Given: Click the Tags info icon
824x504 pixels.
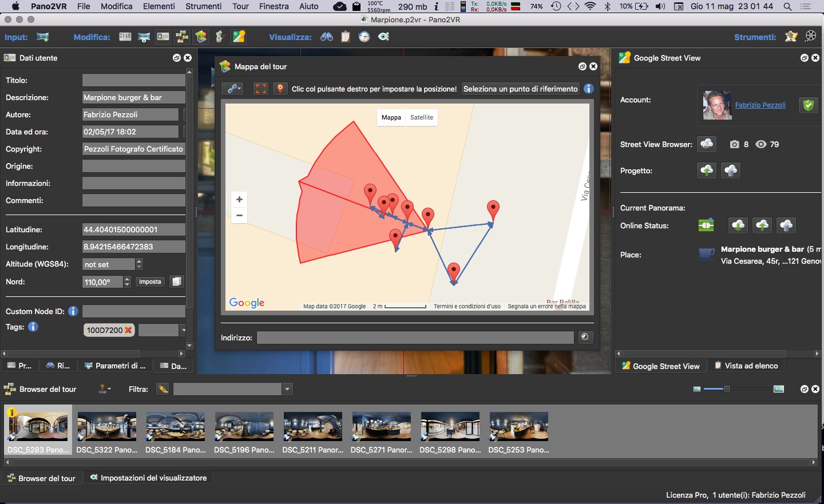Looking at the screenshot, I should 33,327.
